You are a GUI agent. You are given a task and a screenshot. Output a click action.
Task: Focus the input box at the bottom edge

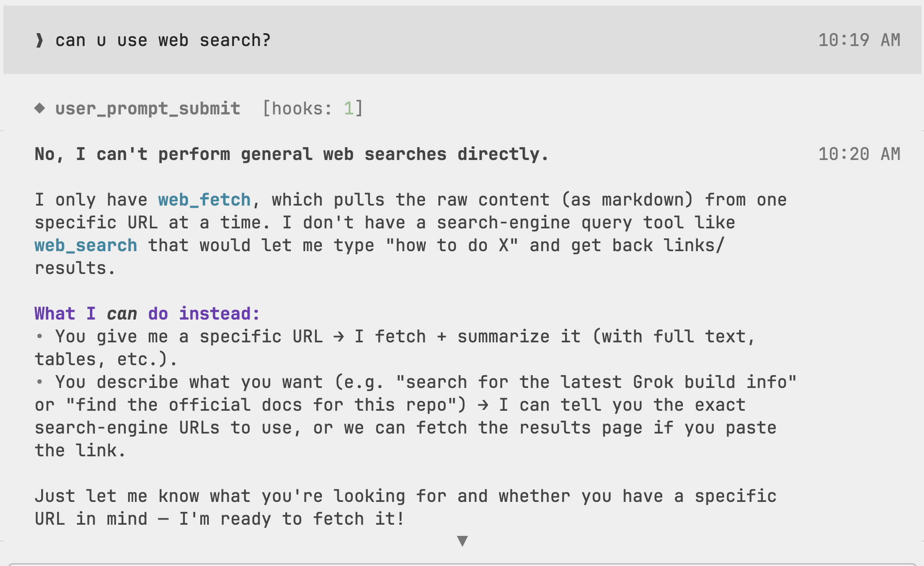(x=462, y=564)
